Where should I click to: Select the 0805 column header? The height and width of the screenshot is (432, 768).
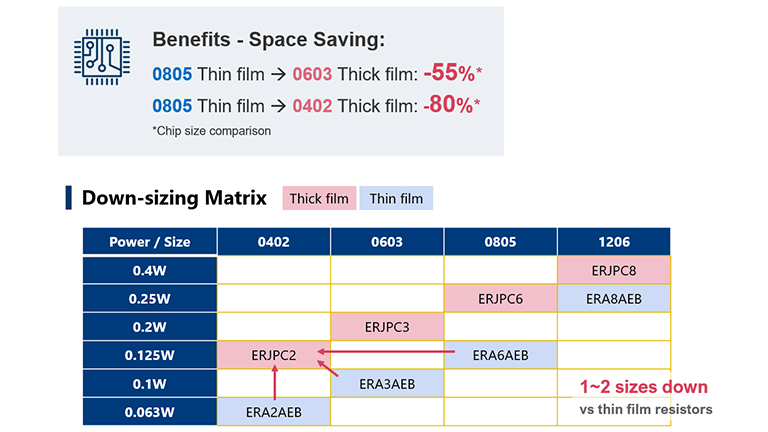pyautogui.click(x=500, y=241)
